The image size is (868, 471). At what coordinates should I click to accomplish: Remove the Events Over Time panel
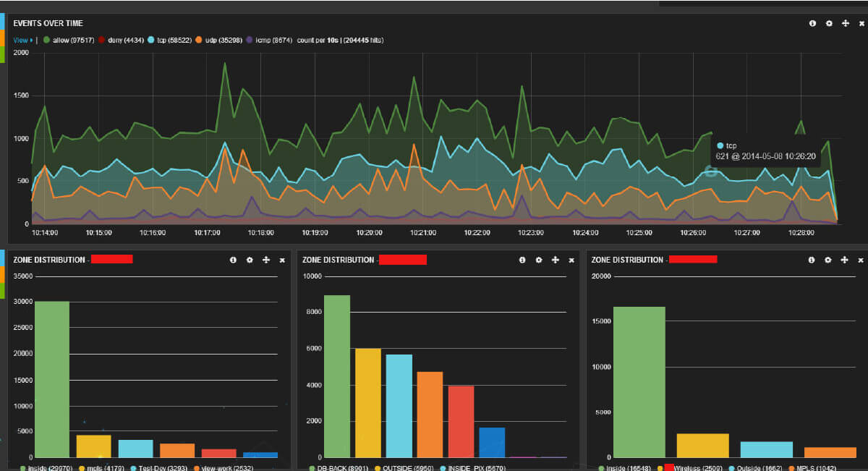click(x=861, y=24)
